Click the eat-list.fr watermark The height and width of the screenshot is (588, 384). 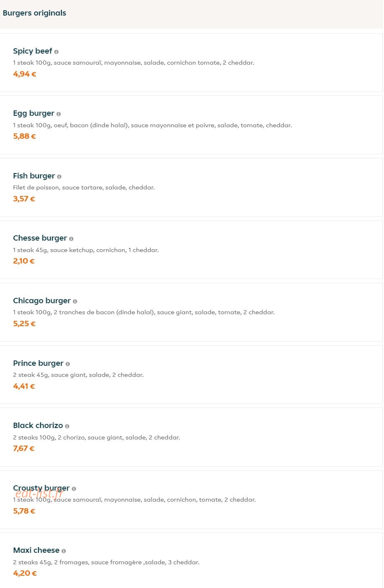point(39,494)
